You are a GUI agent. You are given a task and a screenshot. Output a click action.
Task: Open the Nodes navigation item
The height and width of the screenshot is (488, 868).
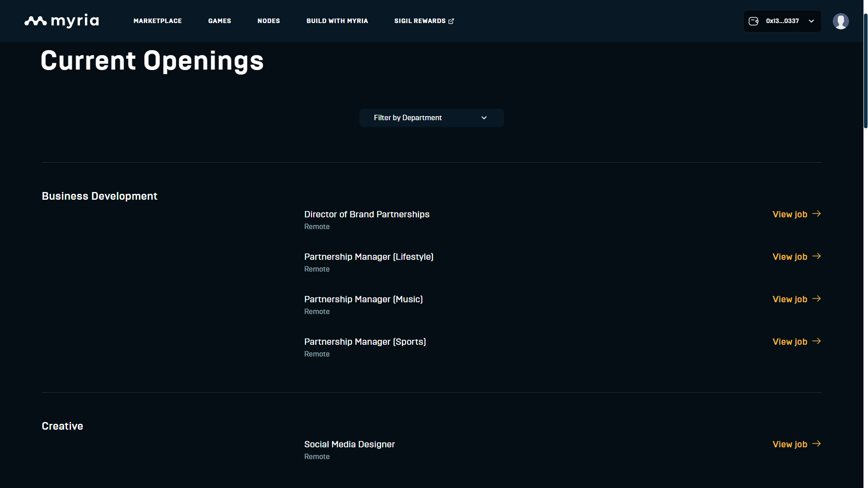pyautogui.click(x=269, y=21)
